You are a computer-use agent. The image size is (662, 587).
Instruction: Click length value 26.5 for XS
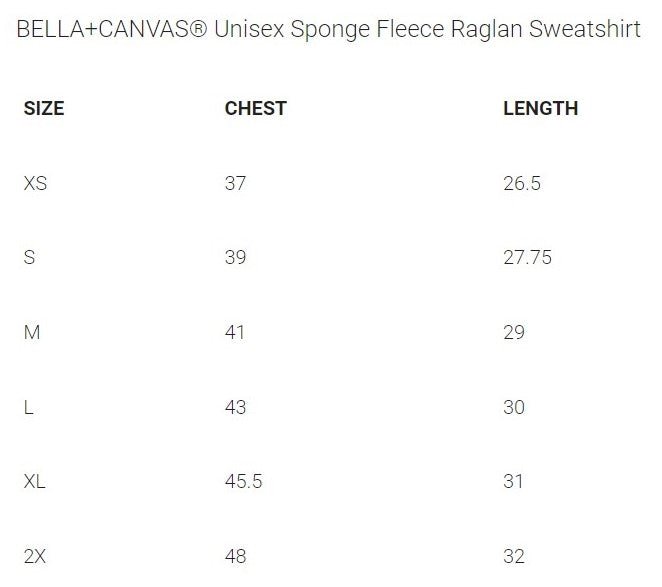pyautogui.click(x=523, y=184)
